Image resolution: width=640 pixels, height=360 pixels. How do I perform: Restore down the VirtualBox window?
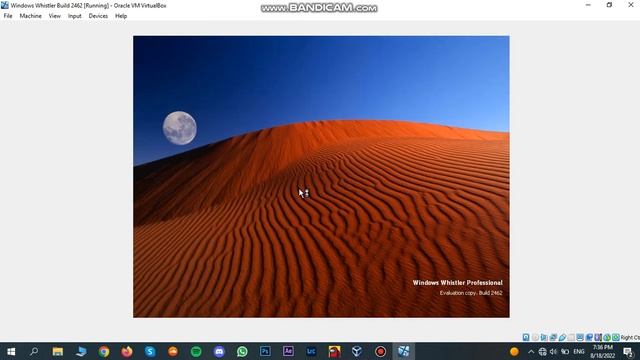coord(609,5)
